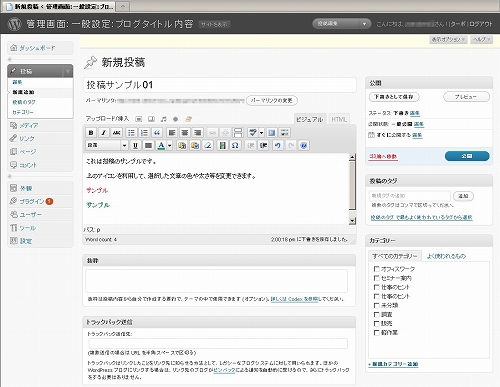The height and width of the screenshot is (387, 500).
Task: Switch to the ビジュアル editor tab
Action: point(310,119)
